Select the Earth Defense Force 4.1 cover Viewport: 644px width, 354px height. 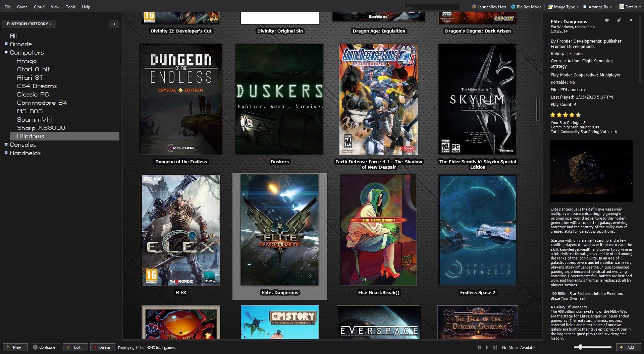tap(379, 99)
